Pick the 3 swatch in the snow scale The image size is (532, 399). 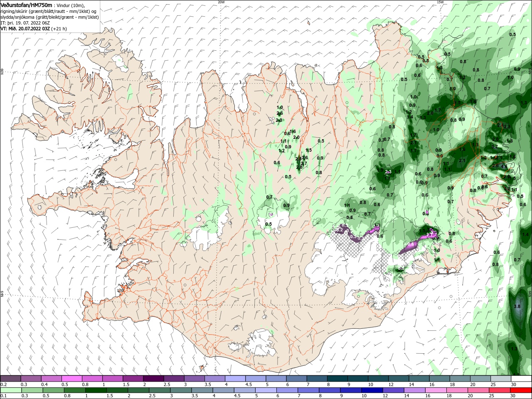point(194,379)
